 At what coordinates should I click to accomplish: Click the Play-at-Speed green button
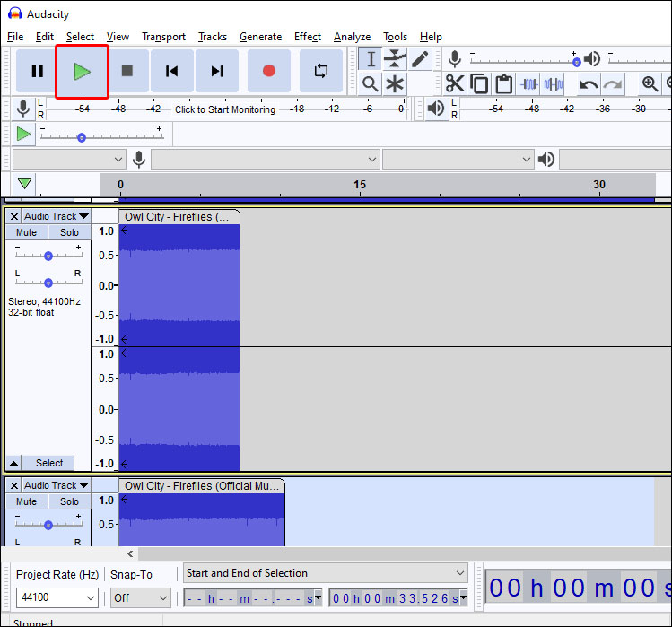click(x=23, y=135)
